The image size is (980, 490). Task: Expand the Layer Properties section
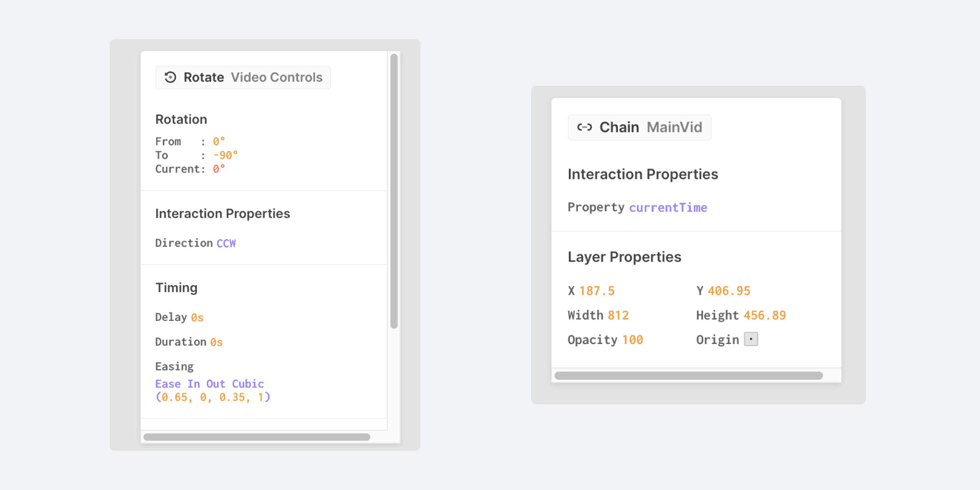click(x=624, y=256)
